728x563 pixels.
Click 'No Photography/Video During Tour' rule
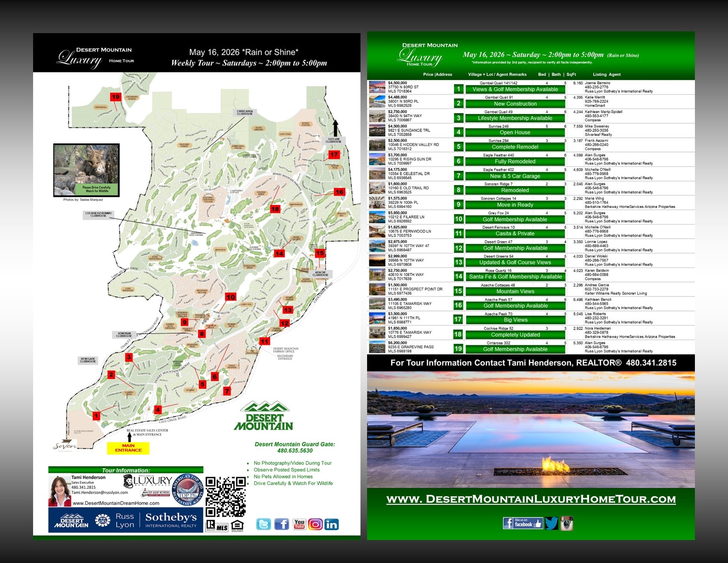coord(293,463)
